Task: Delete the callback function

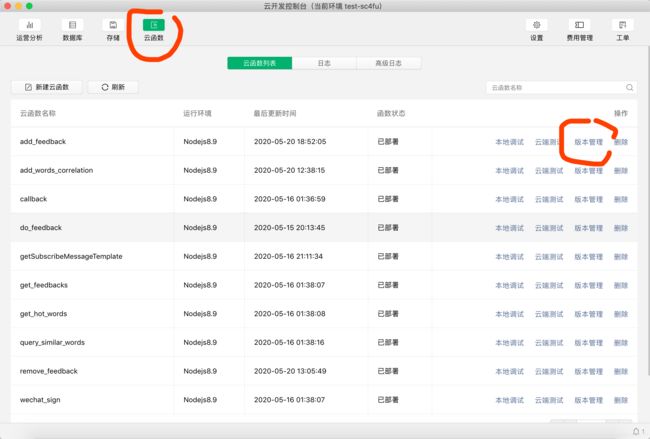Action: click(x=621, y=199)
